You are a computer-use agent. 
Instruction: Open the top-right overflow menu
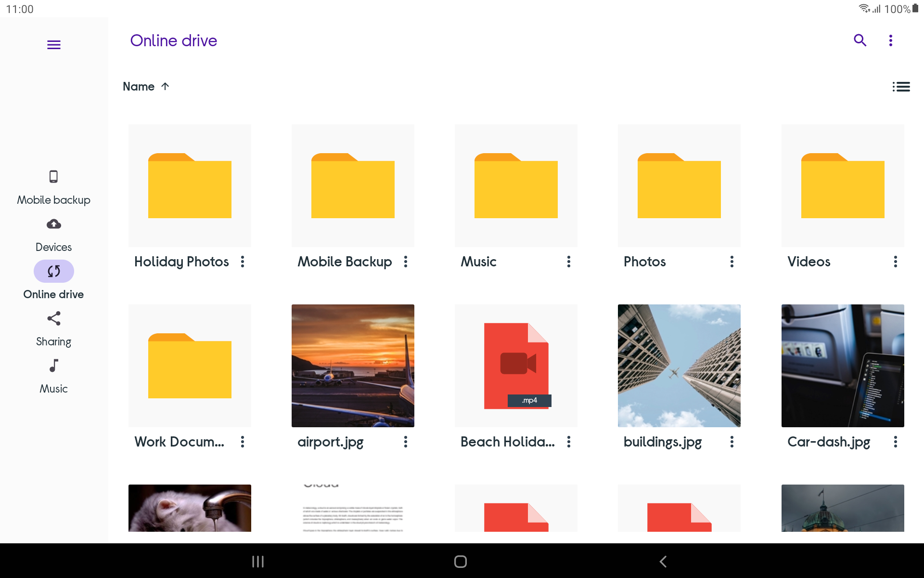pyautogui.click(x=891, y=40)
